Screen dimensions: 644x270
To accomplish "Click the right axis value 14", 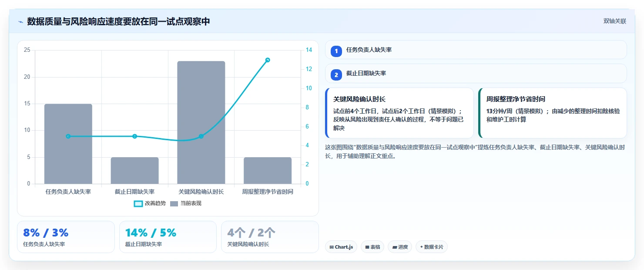I will [309, 50].
